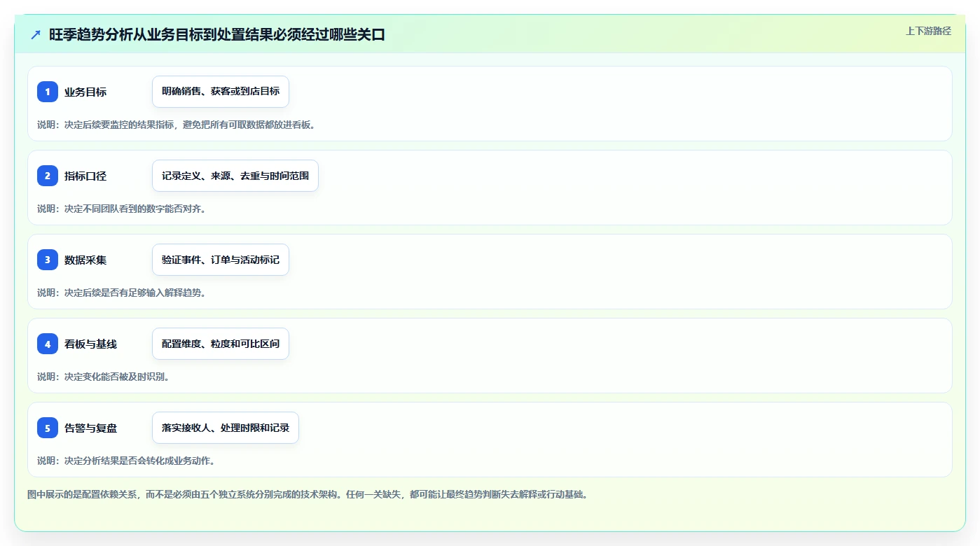Click the title 旺季趋势分析从业务目标到处置结果必须经过哪些关口
This screenshot has width=980, height=546.
(x=217, y=35)
